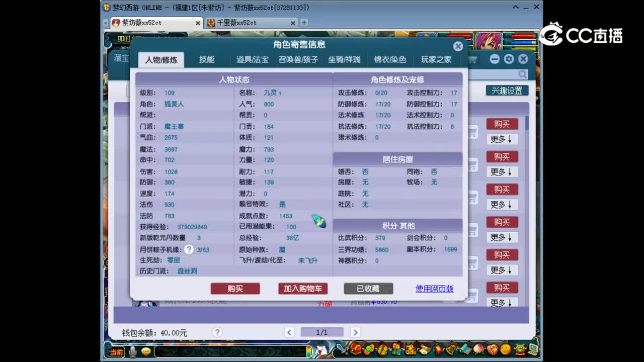Click the 兴趣设置 button

(507, 90)
